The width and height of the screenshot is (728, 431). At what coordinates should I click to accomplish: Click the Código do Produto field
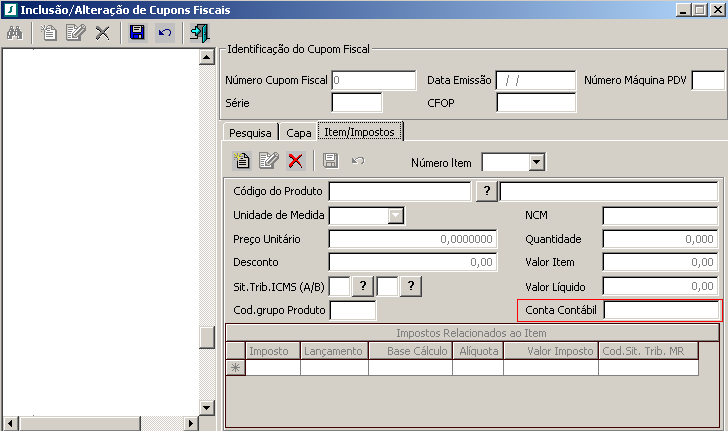click(400, 191)
